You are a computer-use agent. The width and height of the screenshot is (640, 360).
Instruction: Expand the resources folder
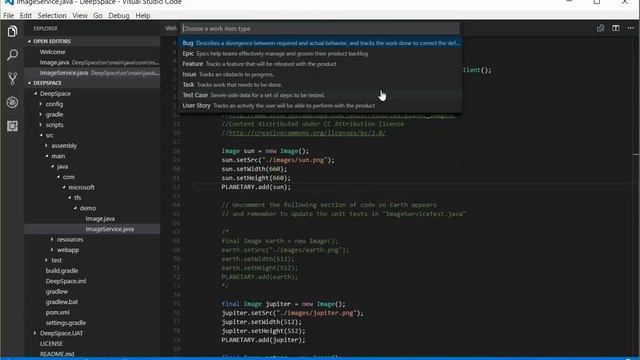[x=70, y=239]
